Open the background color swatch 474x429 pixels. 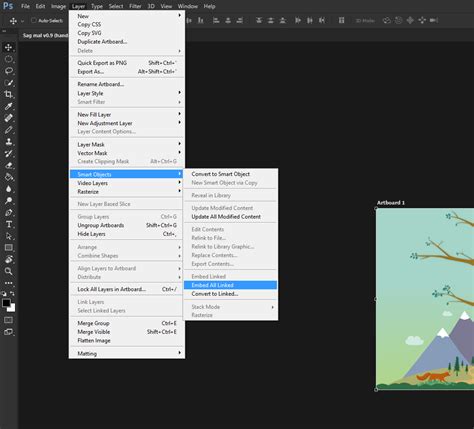12,308
